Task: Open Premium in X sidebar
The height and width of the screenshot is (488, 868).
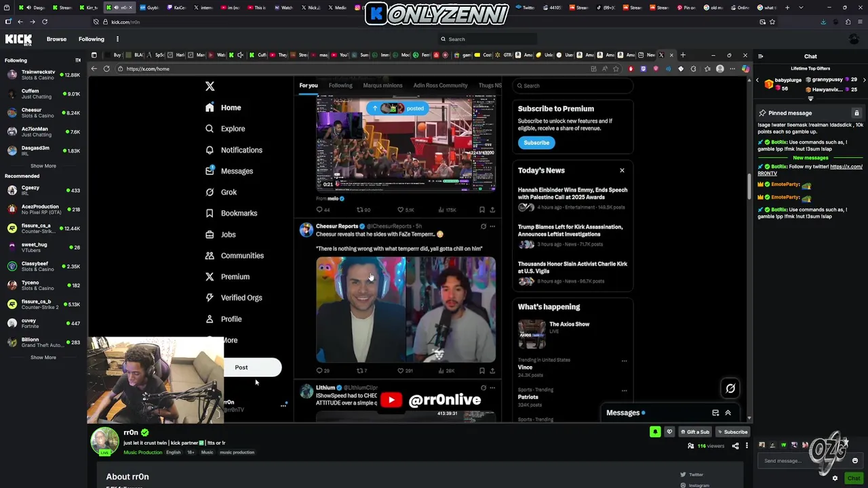Action: point(227,277)
